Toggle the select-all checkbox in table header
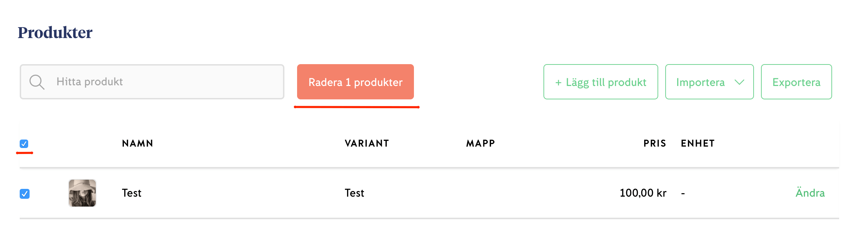868x234 pixels. pos(24,144)
